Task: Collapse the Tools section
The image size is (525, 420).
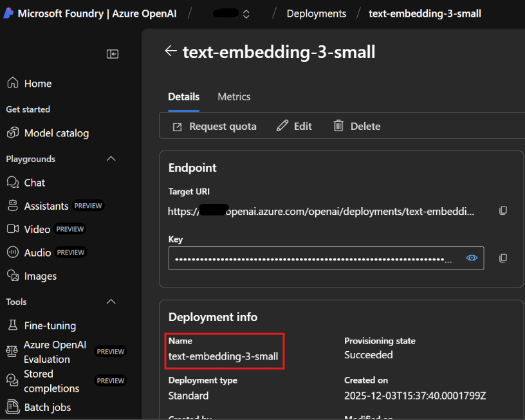Action: 111,302
